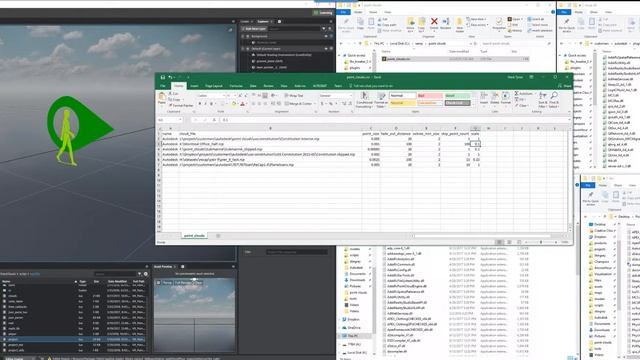Select the highlighted project row in asset browser

73,339
